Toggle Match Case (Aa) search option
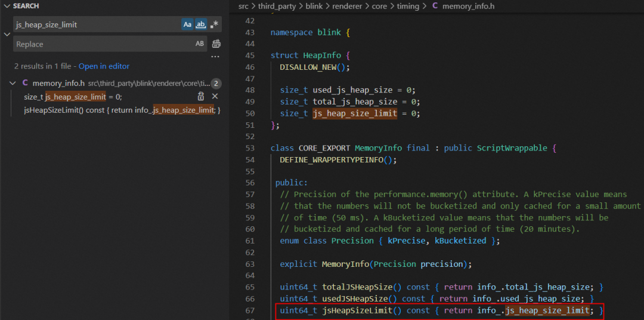Image resolution: width=644 pixels, height=320 pixels. pos(187,24)
